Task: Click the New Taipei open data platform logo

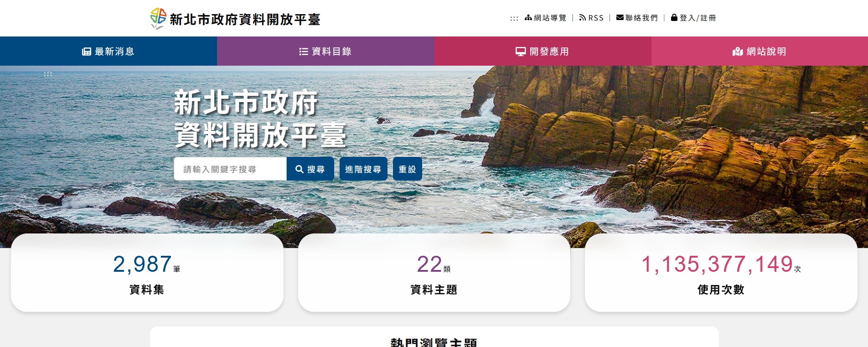Action: tap(235, 19)
